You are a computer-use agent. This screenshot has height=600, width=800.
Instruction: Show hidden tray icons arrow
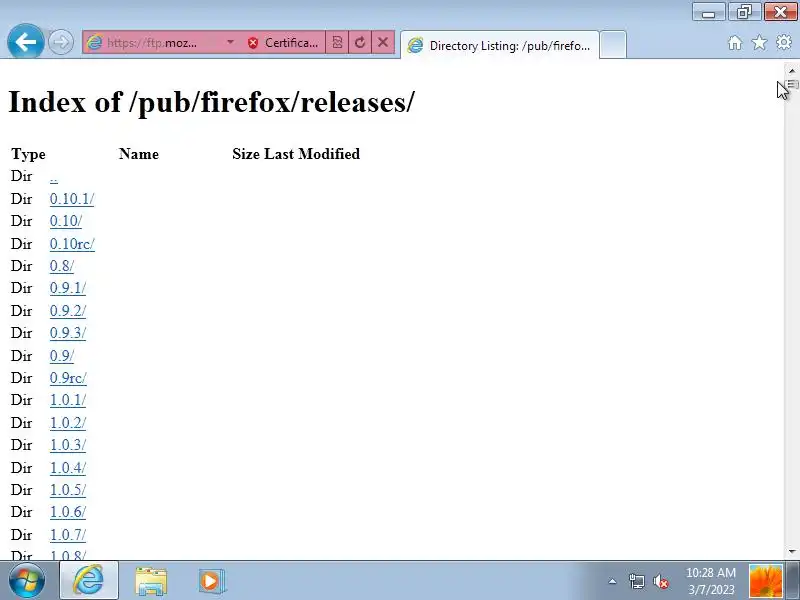coord(613,581)
